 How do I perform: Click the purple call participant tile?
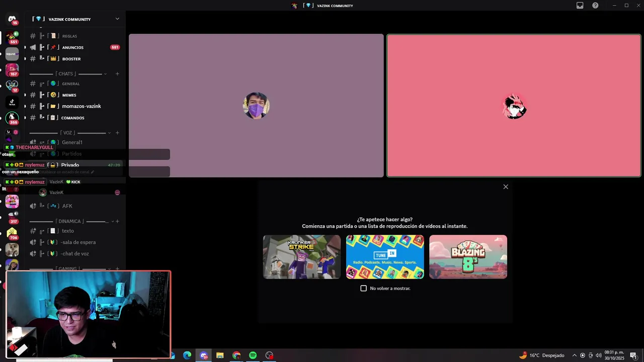point(256,106)
